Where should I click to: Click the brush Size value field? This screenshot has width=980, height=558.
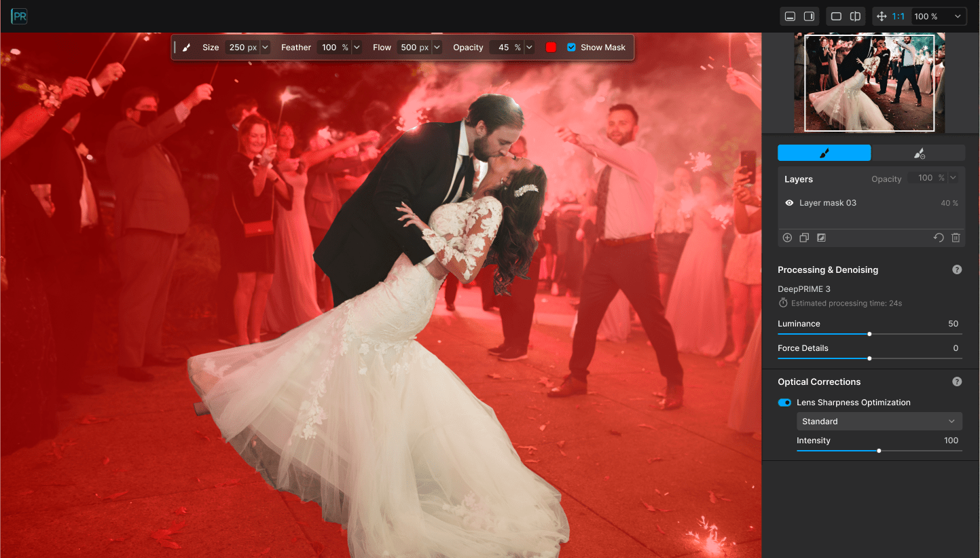pos(242,48)
